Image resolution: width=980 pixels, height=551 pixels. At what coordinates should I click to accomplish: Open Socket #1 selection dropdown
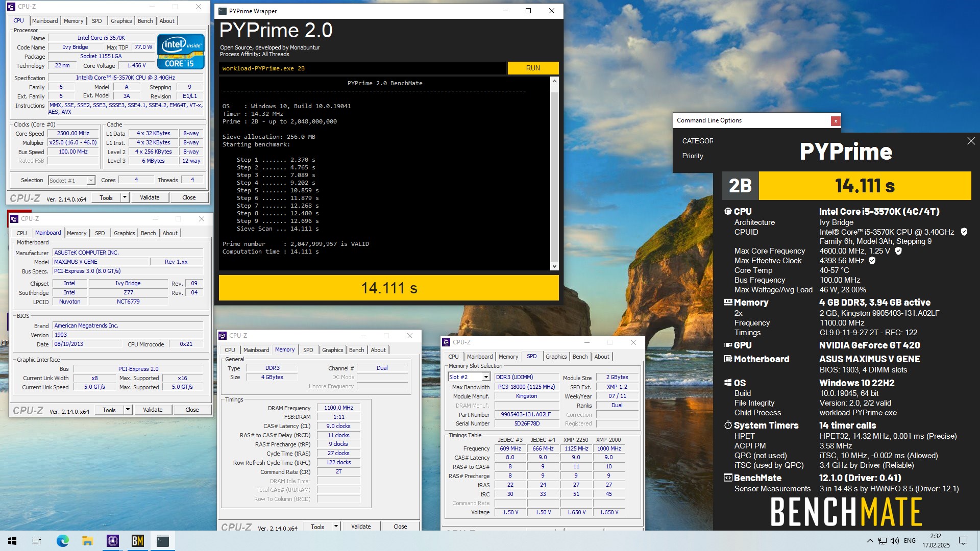pyautogui.click(x=71, y=181)
